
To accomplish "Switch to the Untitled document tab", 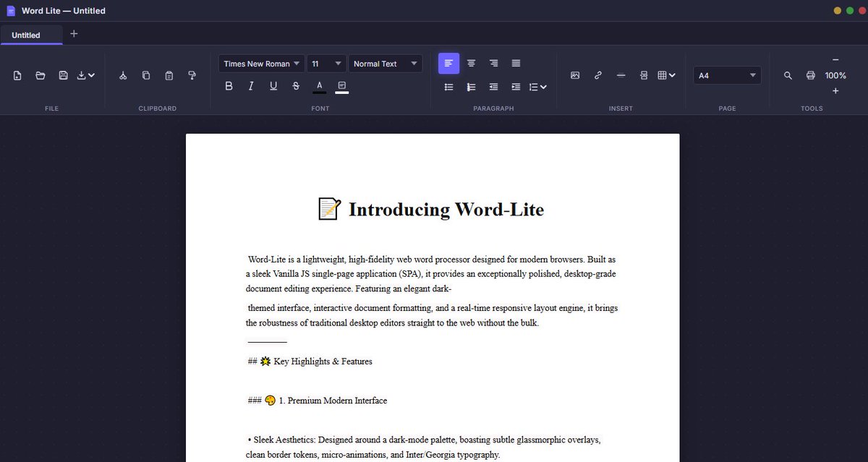I will point(31,35).
